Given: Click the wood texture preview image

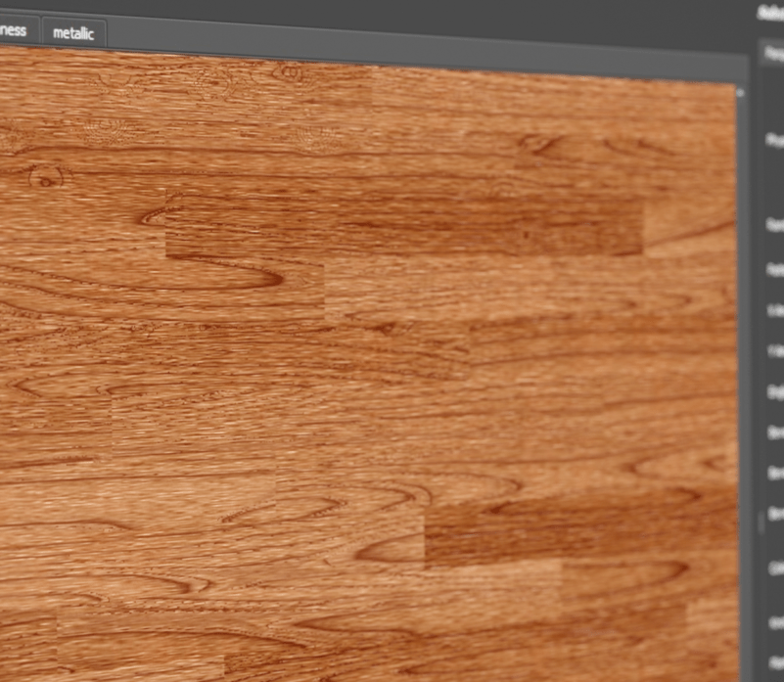Looking at the screenshot, I should 367,365.
